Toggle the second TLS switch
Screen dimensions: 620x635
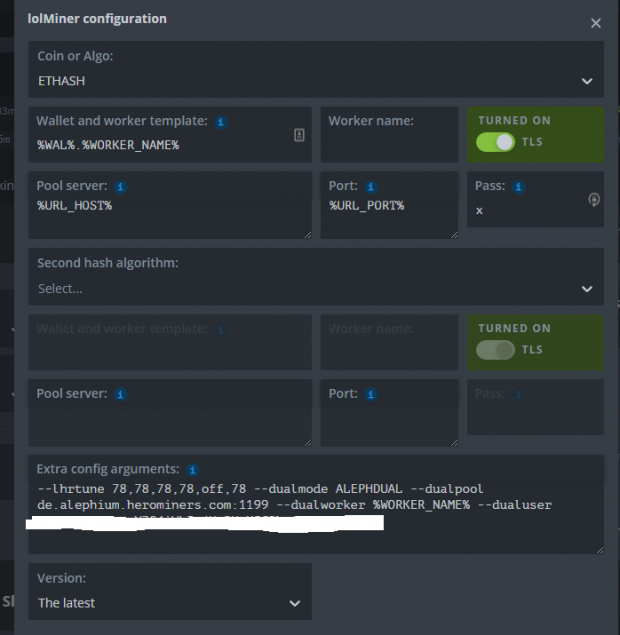(x=495, y=350)
